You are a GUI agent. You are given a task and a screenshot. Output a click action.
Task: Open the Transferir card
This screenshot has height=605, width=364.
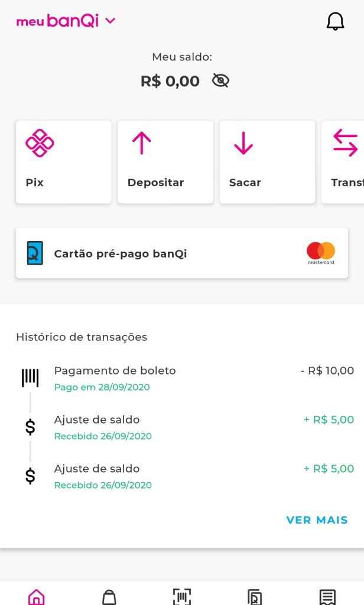point(344,162)
